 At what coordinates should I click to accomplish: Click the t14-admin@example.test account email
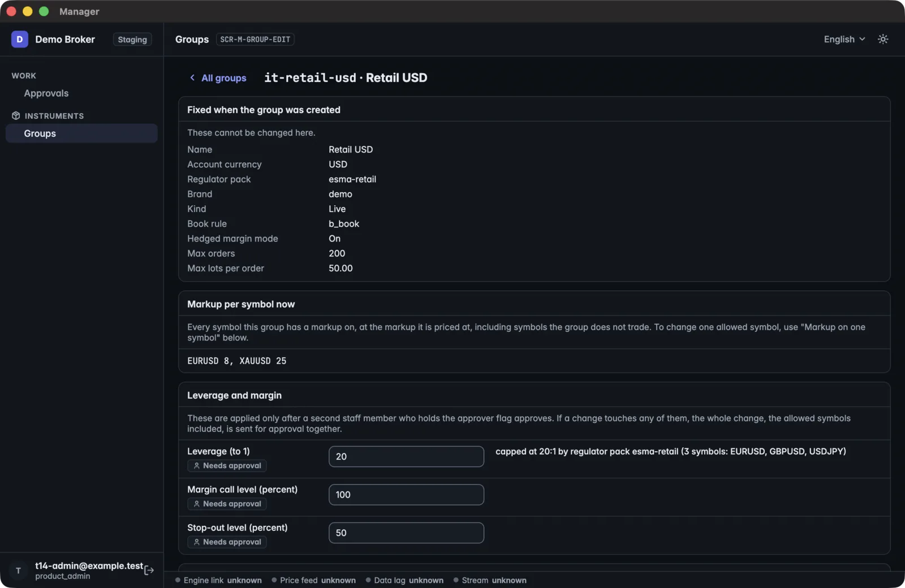[89, 565]
